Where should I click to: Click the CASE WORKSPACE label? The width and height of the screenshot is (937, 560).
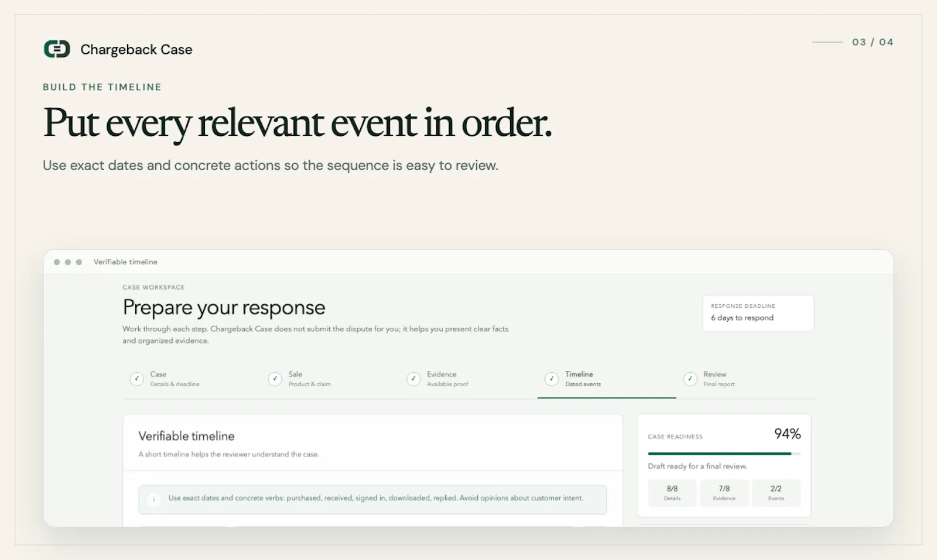[x=153, y=287]
